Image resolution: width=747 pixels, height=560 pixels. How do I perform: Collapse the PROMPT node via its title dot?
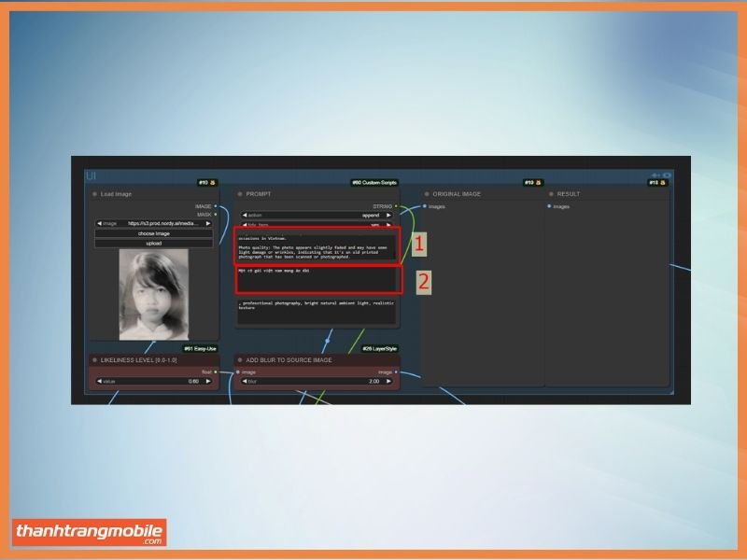tap(240, 194)
